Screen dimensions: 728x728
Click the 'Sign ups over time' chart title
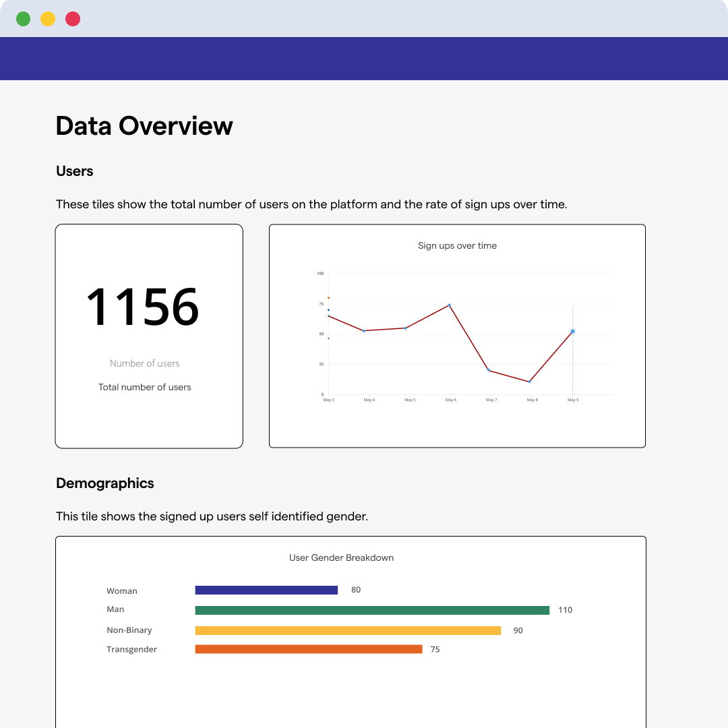point(457,246)
